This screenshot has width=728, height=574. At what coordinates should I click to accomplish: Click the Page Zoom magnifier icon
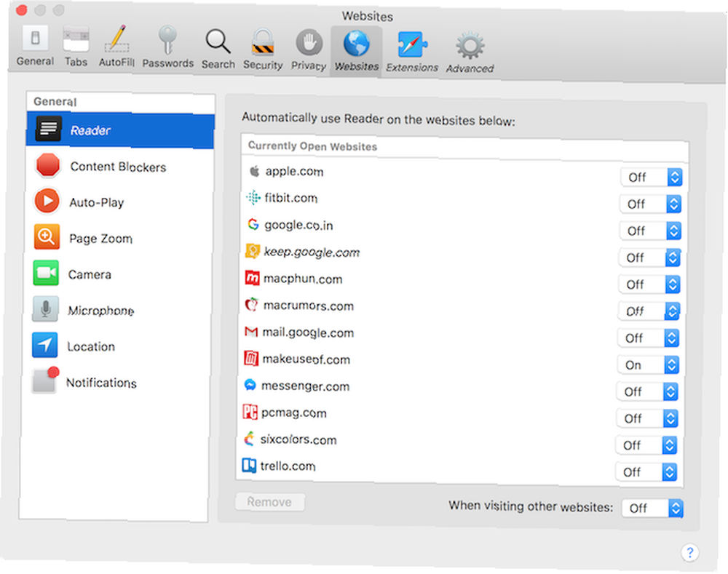click(47, 236)
